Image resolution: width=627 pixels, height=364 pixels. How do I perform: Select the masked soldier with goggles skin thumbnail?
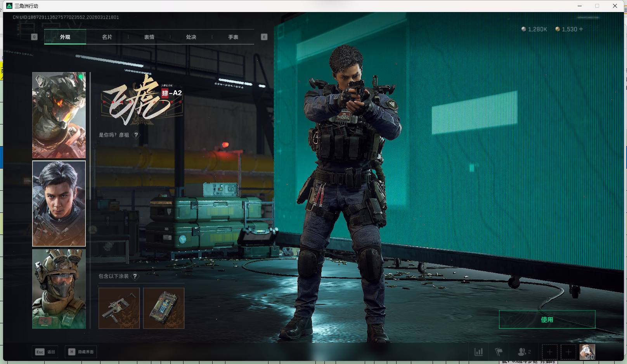[x=59, y=289]
